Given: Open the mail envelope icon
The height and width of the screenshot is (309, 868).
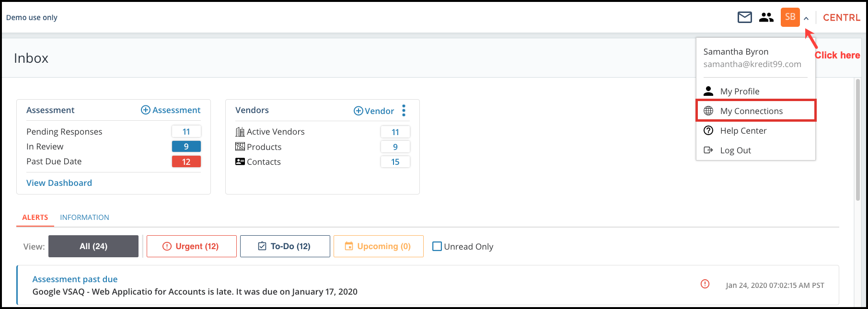Looking at the screenshot, I should [744, 18].
